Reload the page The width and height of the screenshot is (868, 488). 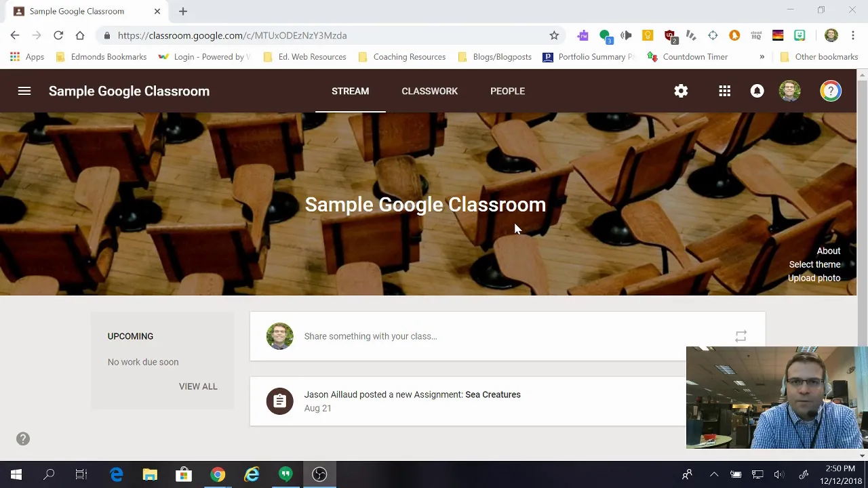click(x=58, y=35)
